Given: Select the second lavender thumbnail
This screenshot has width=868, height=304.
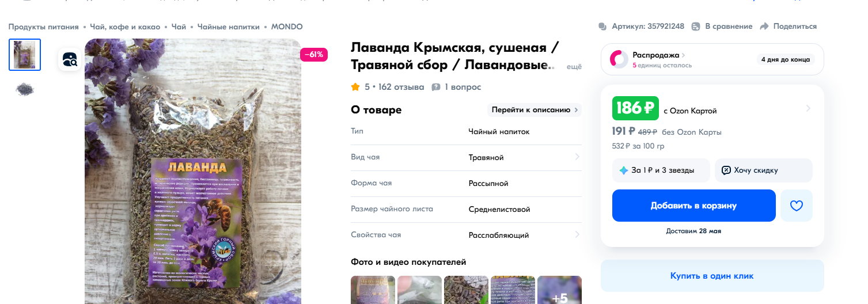Looking at the screenshot, I should pos(25,89).
